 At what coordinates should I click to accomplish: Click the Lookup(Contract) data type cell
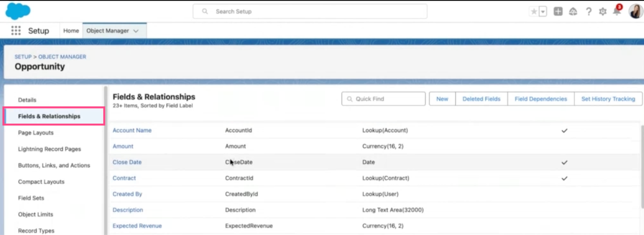point(386,178)
